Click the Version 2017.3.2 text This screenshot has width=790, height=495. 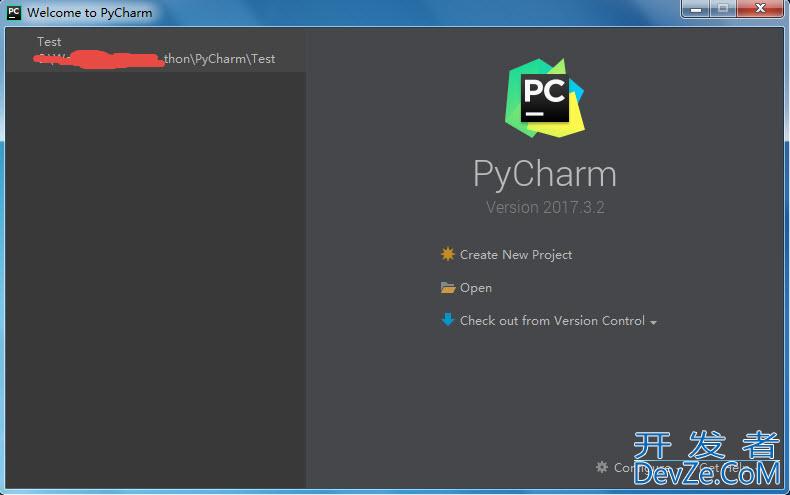pos(545,207)
